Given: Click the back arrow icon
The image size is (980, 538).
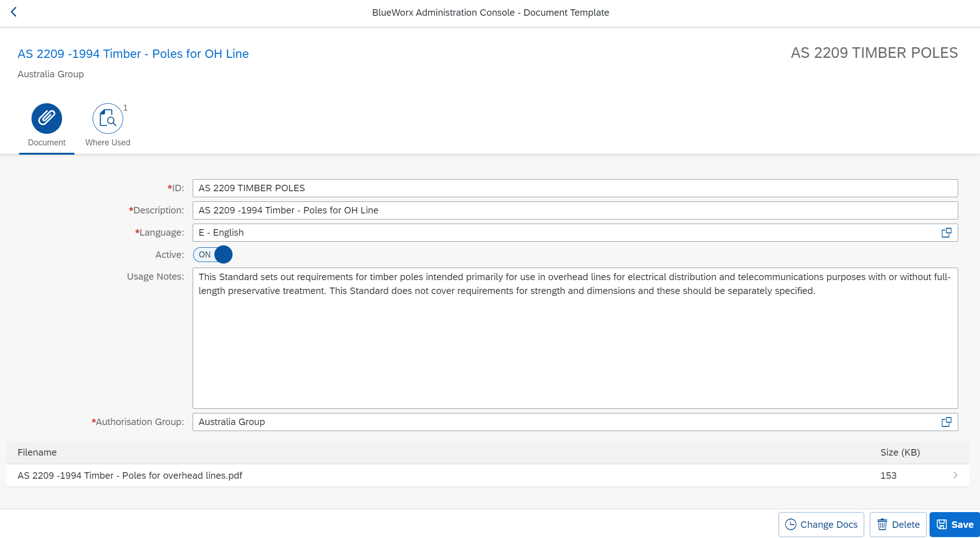Looking at the screenshot, I should 14,12.
